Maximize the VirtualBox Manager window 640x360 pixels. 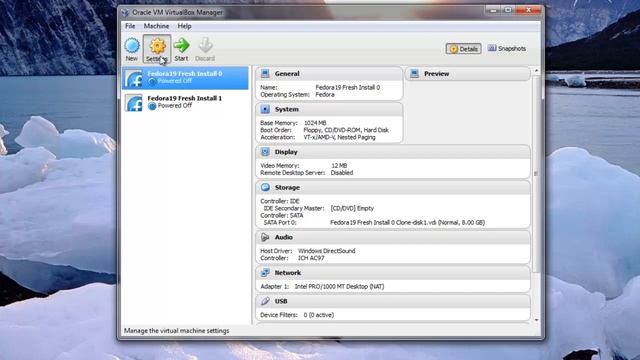pos(507,10)
